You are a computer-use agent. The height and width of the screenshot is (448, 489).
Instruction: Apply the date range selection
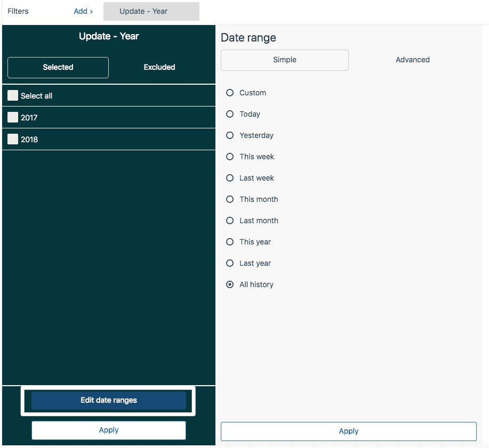349,431
